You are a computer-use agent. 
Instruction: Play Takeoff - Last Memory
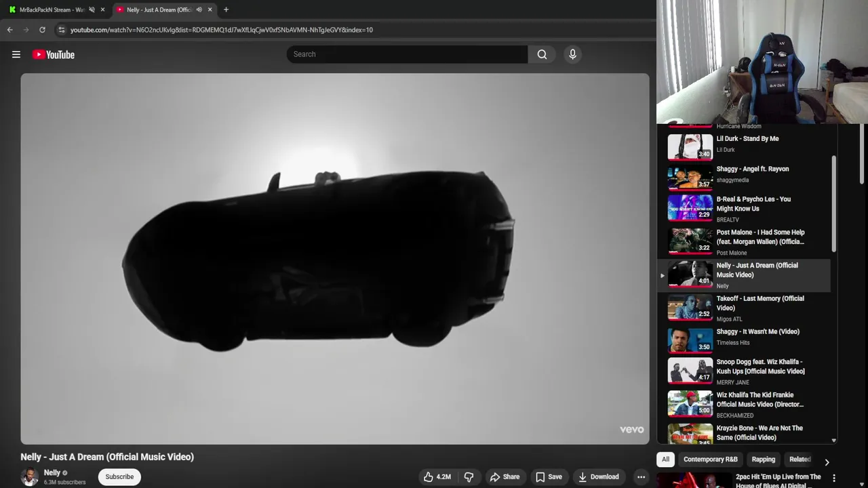[x=744, y=308]
